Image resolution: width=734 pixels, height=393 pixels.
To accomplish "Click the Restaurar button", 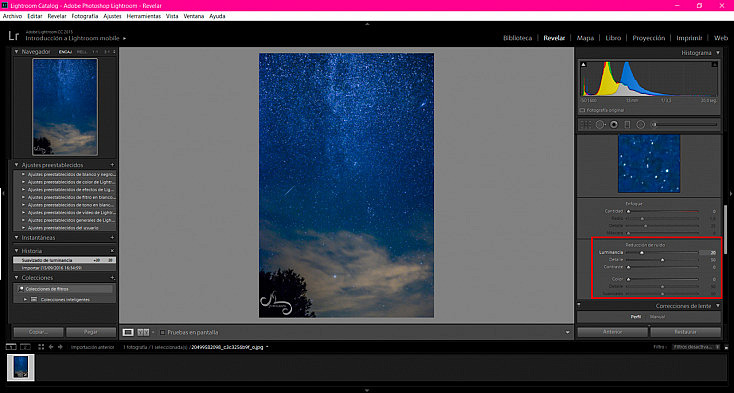I will pyautogui.click(x=685, y=332).
